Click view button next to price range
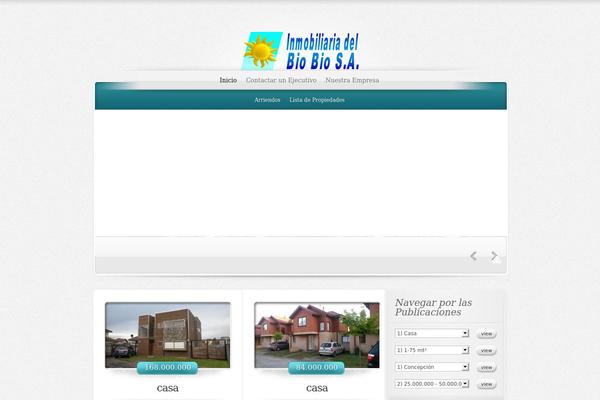The image size is (600, 400). click(x=486, y=384)
